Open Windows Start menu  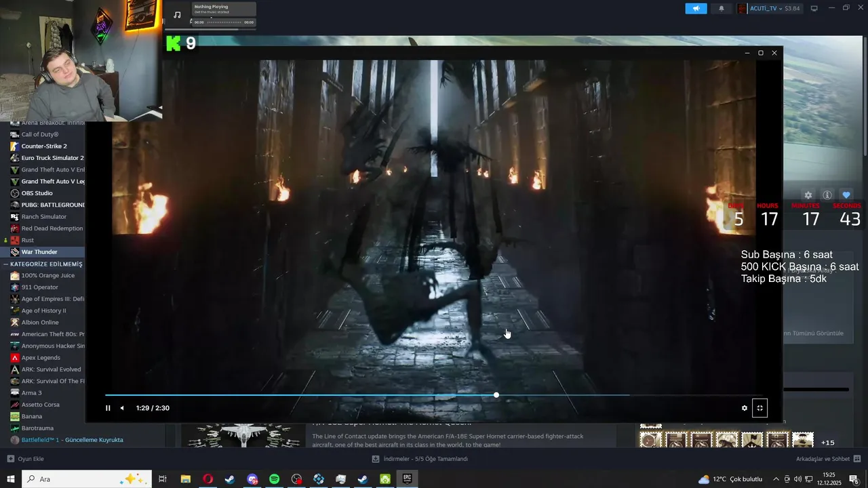(10, 479)
